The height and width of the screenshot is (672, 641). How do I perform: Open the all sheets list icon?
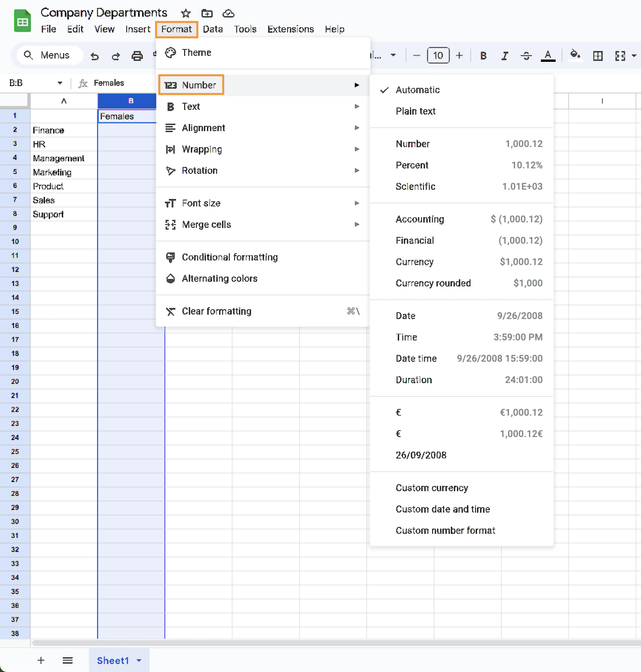68,660
